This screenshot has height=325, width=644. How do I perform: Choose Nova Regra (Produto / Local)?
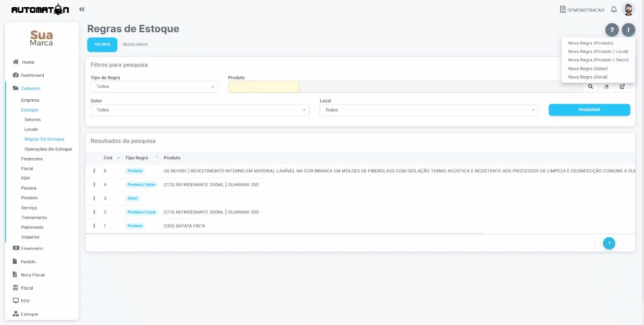[598, 52]
